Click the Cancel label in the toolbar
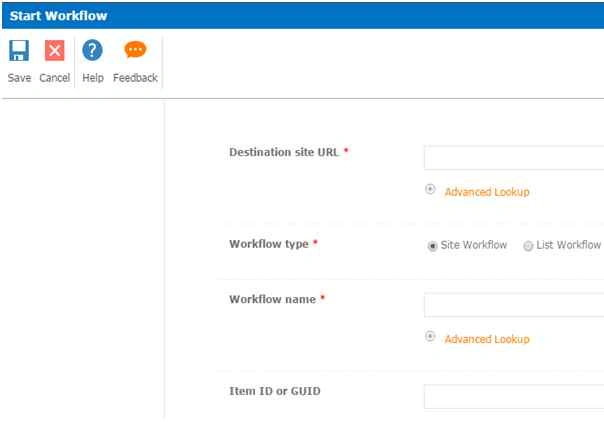Image resolution: width=604 pixels, height=422 pixels. click(x=55, y=78)
